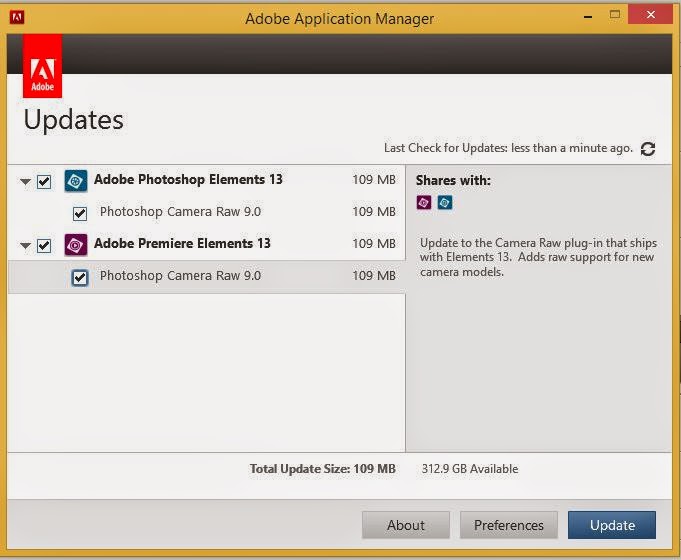Image resolution: width=681 pixels, height=560 pixels.
Task: Click Total Update Size: 109 MB text
Action: pyautogui.click(x=323, y=469)
